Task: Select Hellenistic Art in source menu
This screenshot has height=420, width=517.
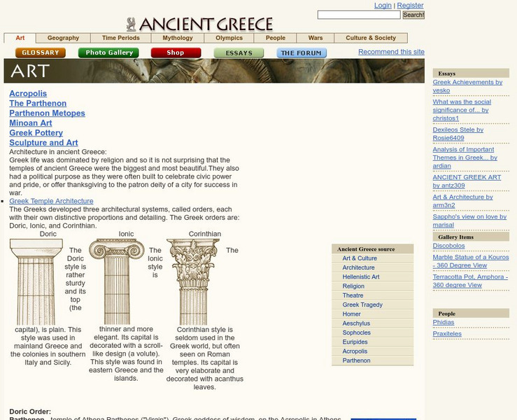Action: (x=361, y=277)
